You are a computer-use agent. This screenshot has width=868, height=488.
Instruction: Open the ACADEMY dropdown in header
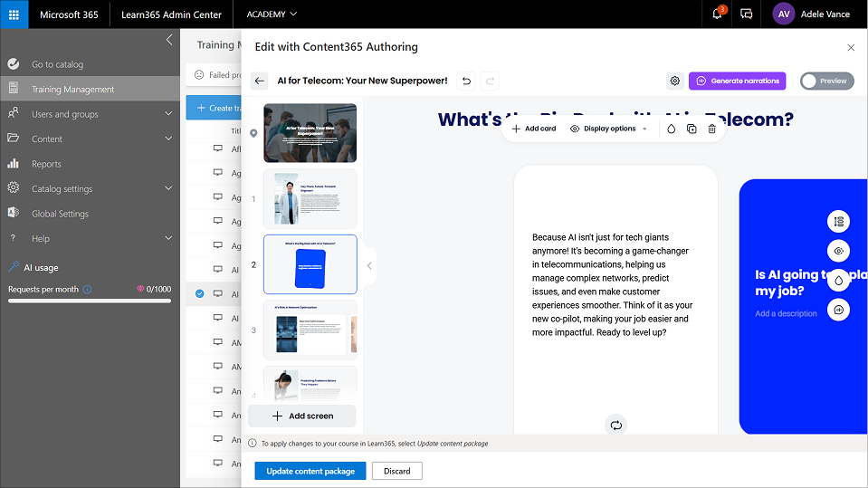pyautogui.click(x=272, y=14)
